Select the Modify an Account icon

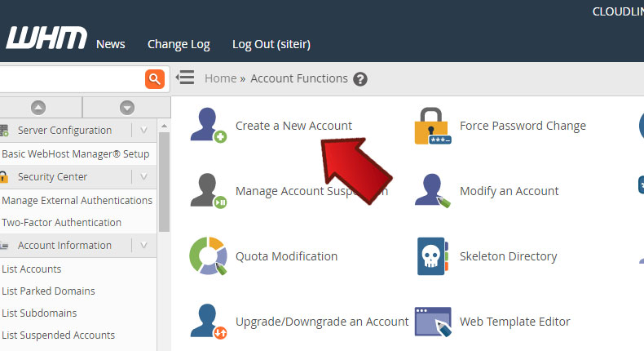[433, 191]
